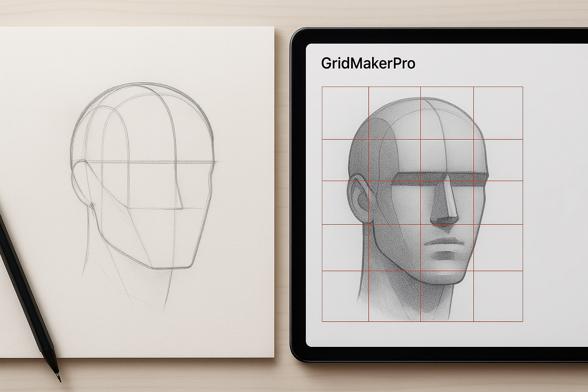This screenshot has height=392, width=588.
Task: Select the bottom row, second column grid cell
Action: pyautogui.click(x=395, y=296)
